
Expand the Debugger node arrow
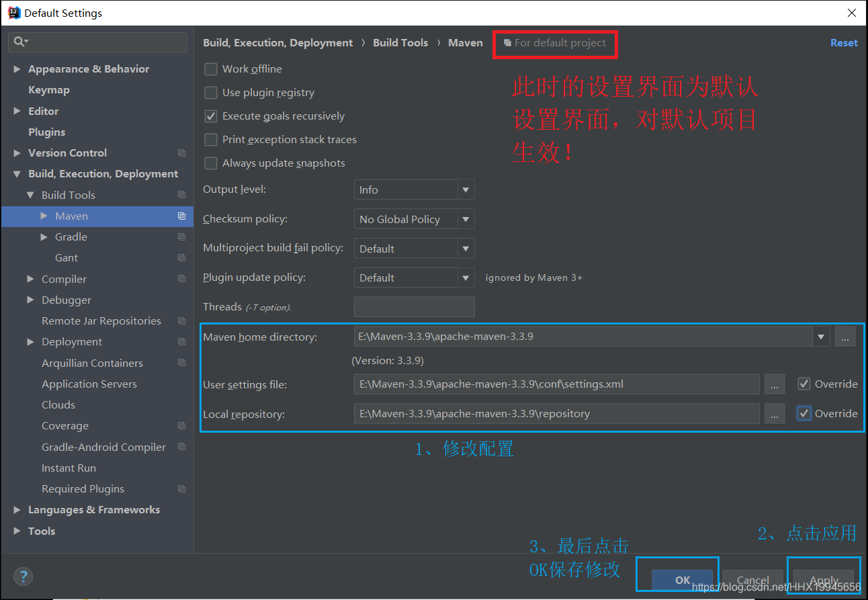(x=31, y=300)
